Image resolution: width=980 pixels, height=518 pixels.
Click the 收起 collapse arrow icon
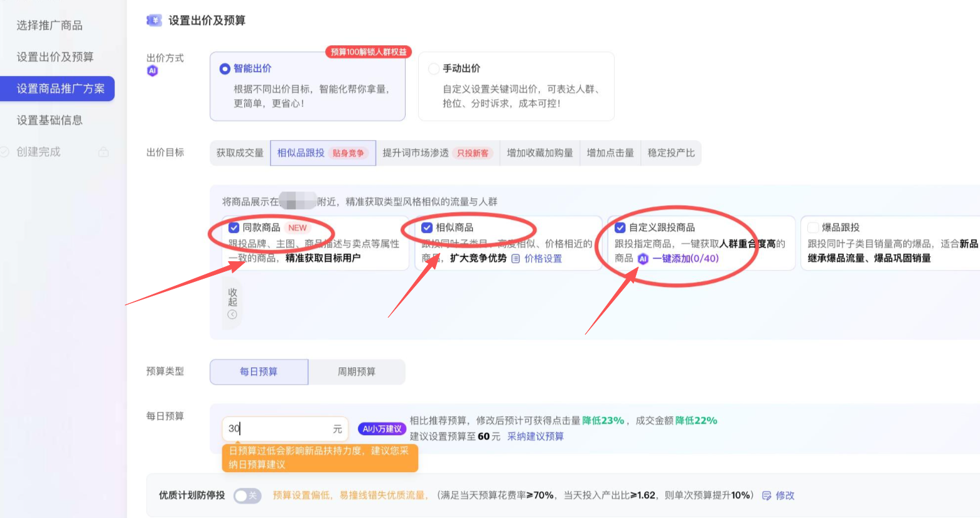pyautogui.click(x=232, y=315)
